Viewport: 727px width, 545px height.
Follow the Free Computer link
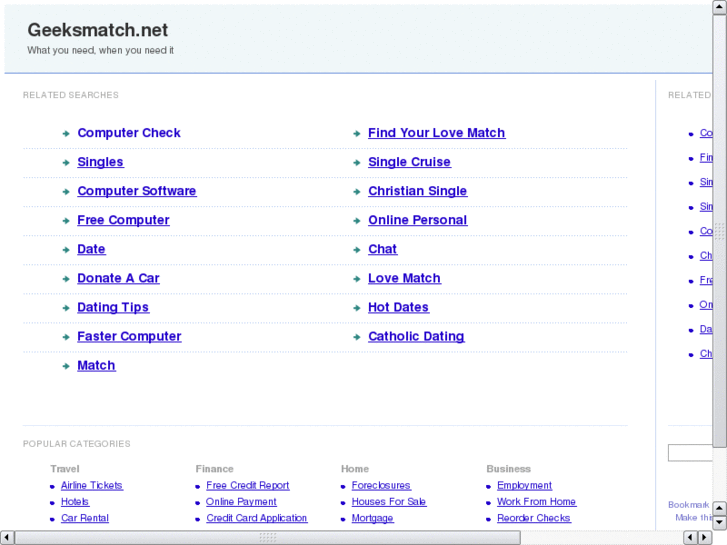123,220
